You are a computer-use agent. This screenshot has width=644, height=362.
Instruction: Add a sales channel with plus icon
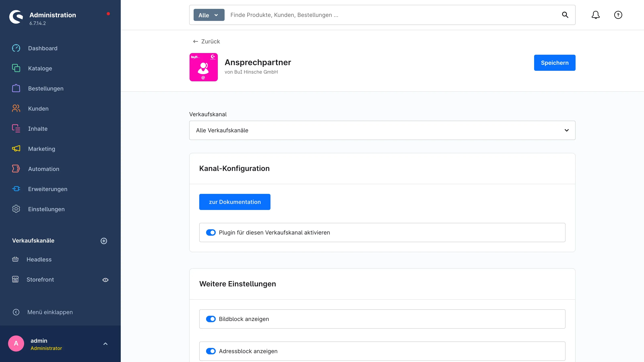click(104, 241)
